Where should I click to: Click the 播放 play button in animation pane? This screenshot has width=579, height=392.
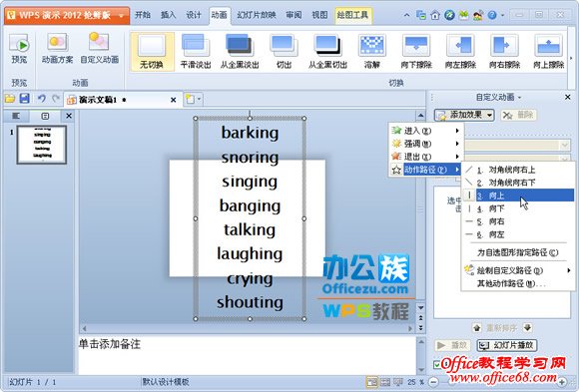tap(452, 345)
